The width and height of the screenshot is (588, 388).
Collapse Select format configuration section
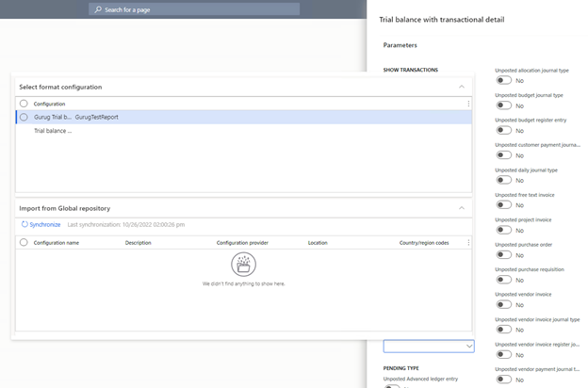click(x=462, y=87)
